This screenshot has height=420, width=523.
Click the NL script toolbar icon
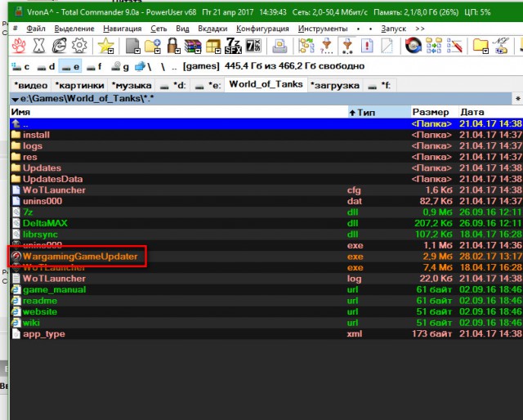[500, 46]
